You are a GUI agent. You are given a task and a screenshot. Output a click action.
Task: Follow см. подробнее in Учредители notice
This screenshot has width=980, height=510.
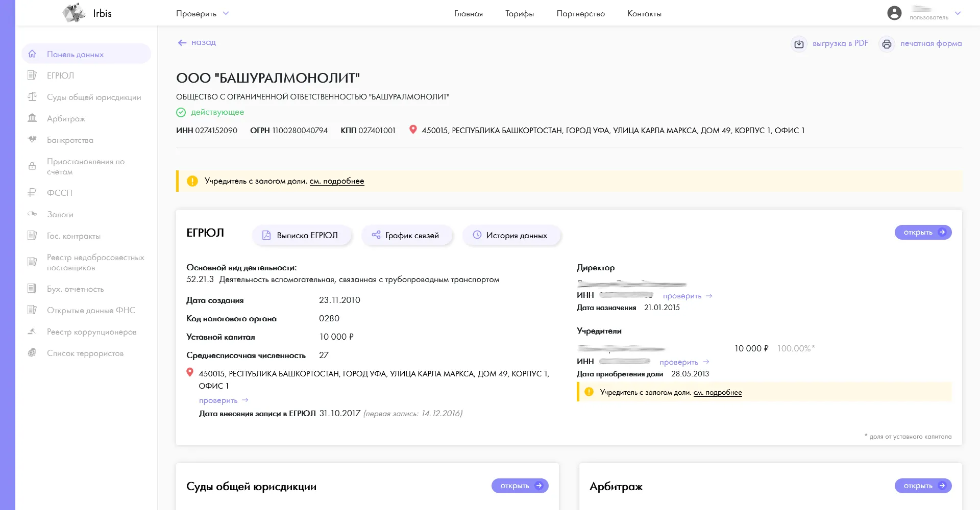pos(718,392)
